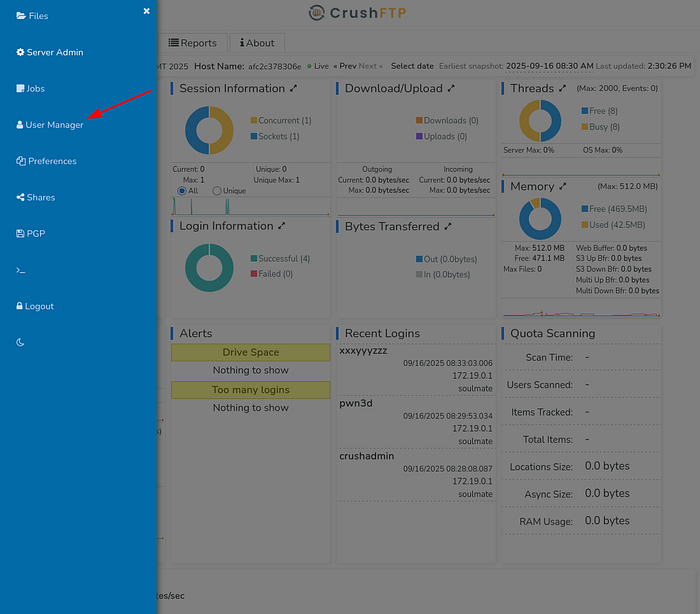Close the sidebar menu with the X
The height and width of the screenshot is (614, 700).
(x=146, y=11)
